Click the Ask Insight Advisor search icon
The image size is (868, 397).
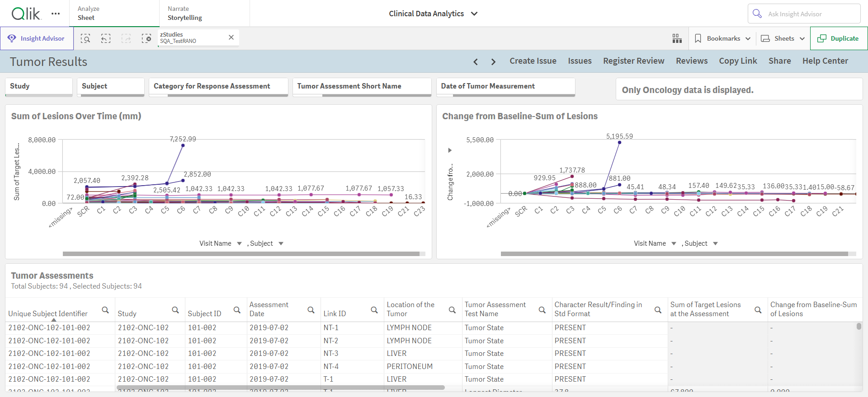[x=757, y=14]
